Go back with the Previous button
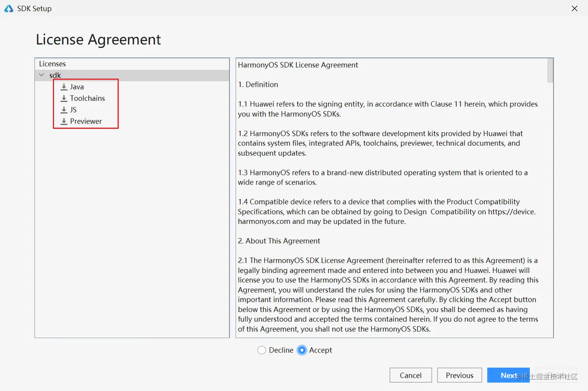Viewport: 588px width, 391px height. coord(460,375)
